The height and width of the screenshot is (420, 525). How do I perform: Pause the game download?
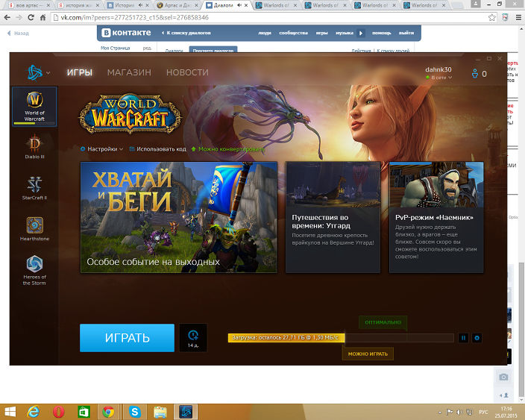(x=464, y=338)
